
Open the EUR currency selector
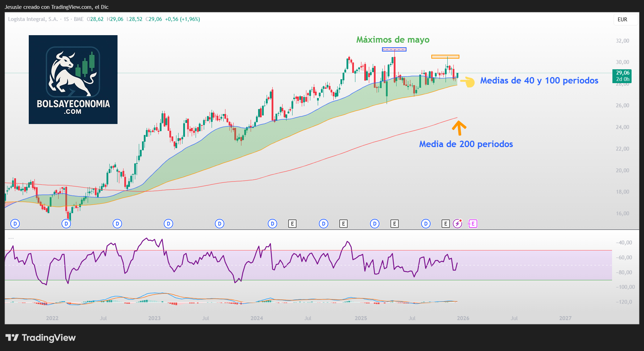click(x=622, y=20)
